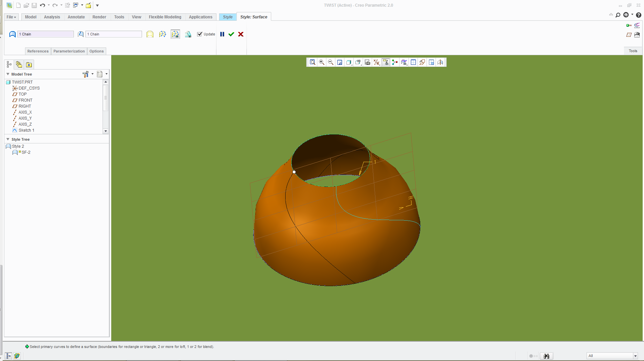This screenshot has width=644, height=361.
Task: Click the Repaint screen icon
Action: click(340, 62)
